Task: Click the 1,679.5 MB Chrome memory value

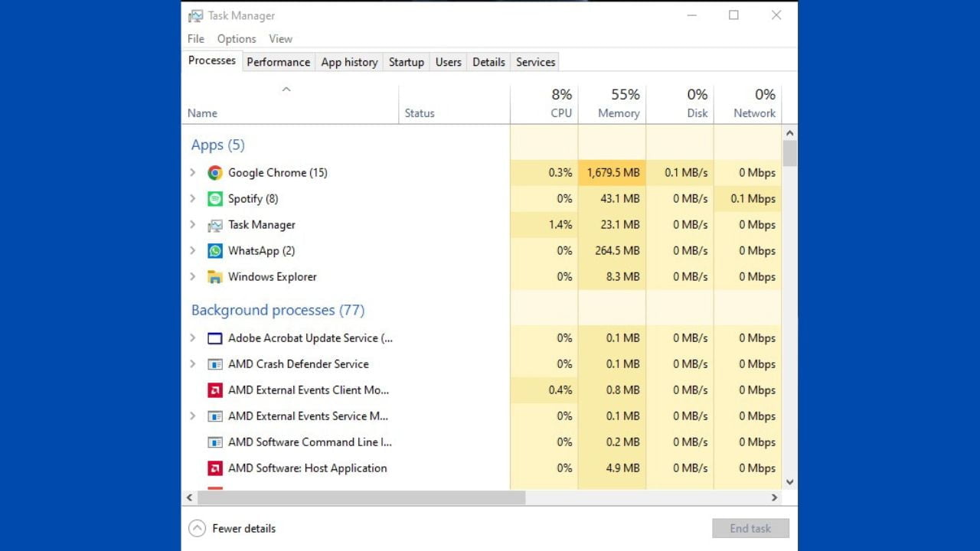Action: (x=613, y=173)
